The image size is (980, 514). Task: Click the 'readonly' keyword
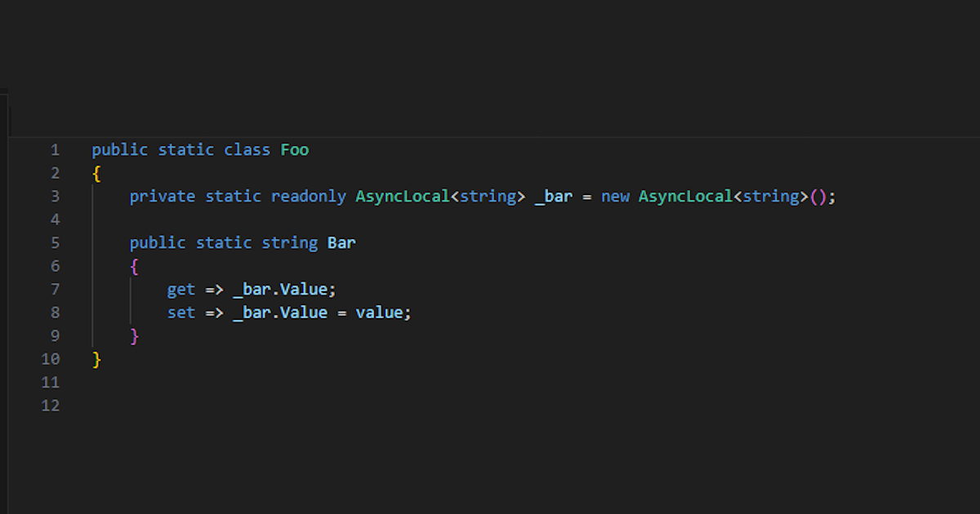309,197
